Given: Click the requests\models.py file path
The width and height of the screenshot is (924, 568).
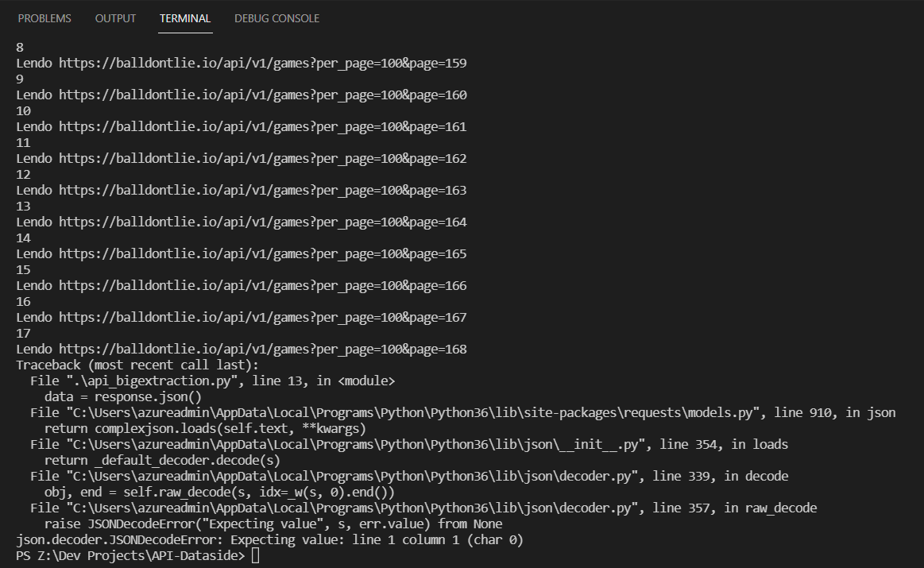Looking at the screenshot, I should coord(412,413).
